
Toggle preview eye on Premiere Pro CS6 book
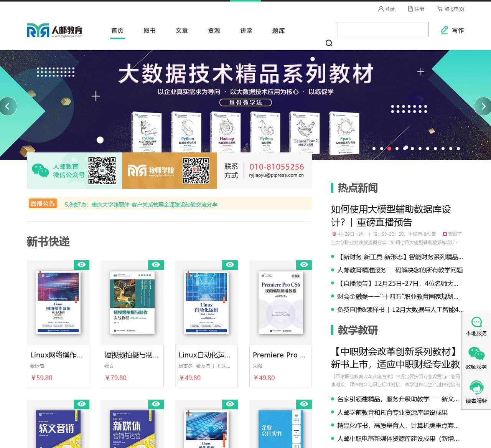click(x=304, y=265)
